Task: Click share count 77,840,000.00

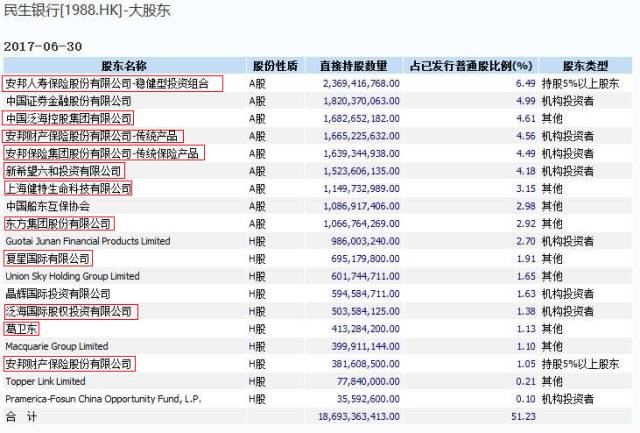Action: click(368, 382)
